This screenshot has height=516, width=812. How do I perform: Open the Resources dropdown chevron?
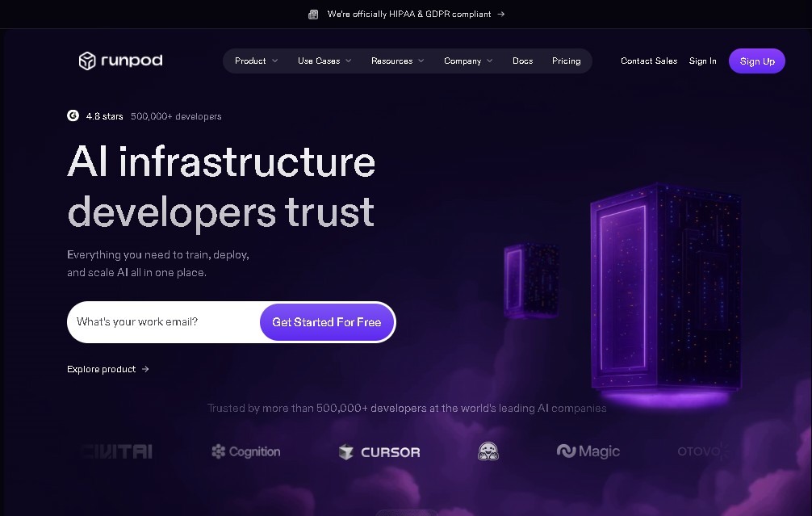pos(421,61)
